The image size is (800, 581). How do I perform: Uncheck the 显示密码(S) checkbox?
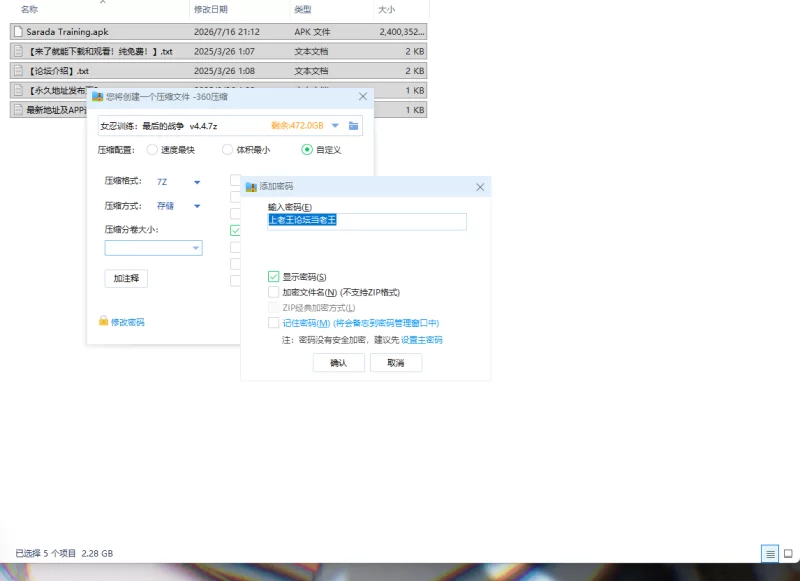[273, 276]
